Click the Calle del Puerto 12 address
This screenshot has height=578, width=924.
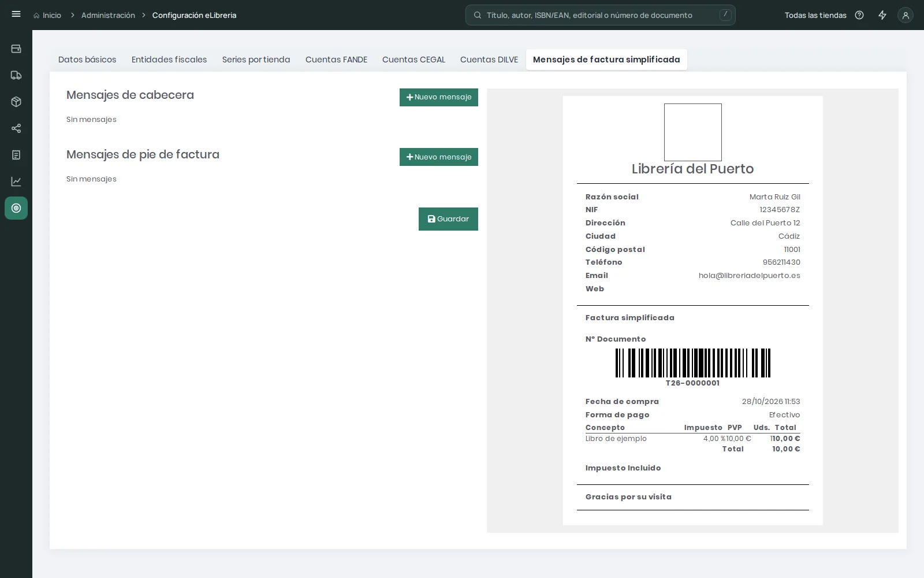tap(765, 223)
